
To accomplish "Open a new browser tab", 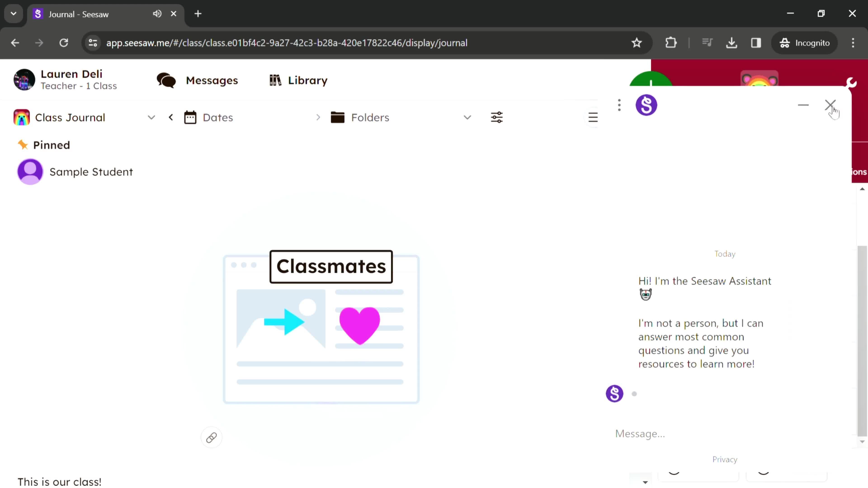I will (198, 14).
